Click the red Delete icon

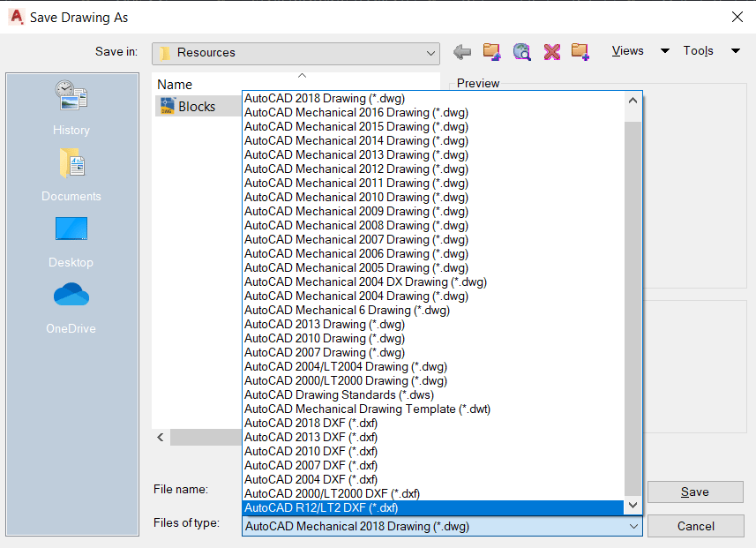pos(552,52)
